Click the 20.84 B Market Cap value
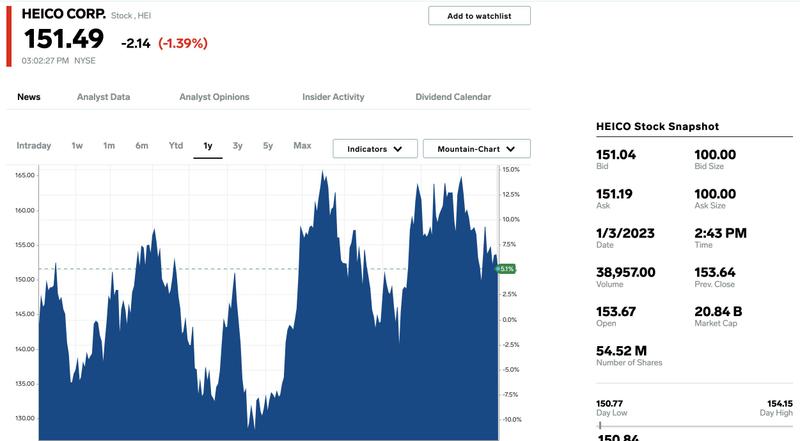This screenshot has width=800, height=441. coord(718,312)
